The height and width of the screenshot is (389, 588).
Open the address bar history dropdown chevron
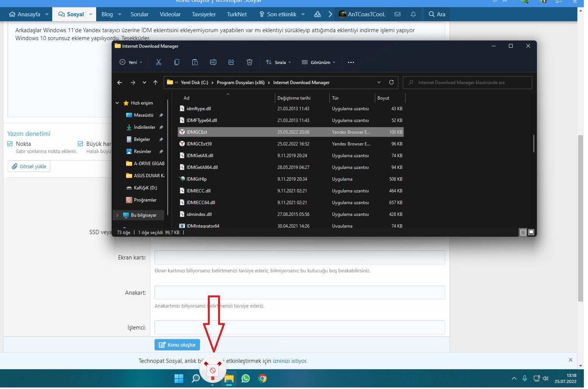coord(379,83)
